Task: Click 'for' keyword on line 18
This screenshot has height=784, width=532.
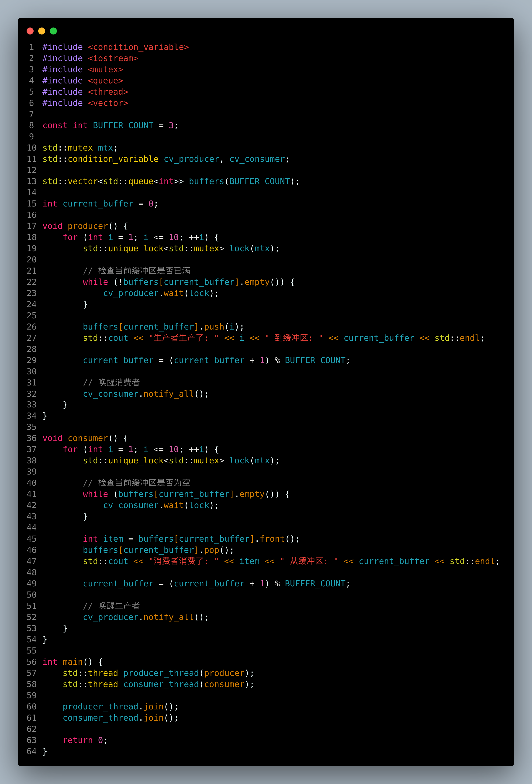Action: 70,237
